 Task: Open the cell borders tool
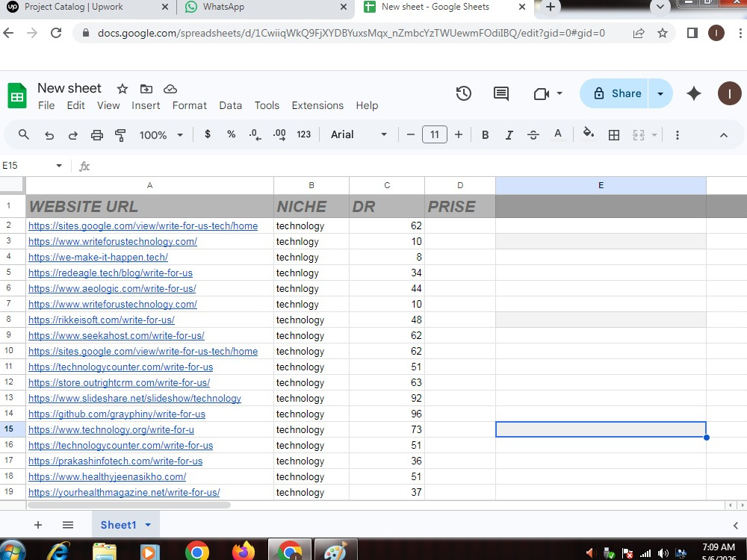tap(614, 135)
